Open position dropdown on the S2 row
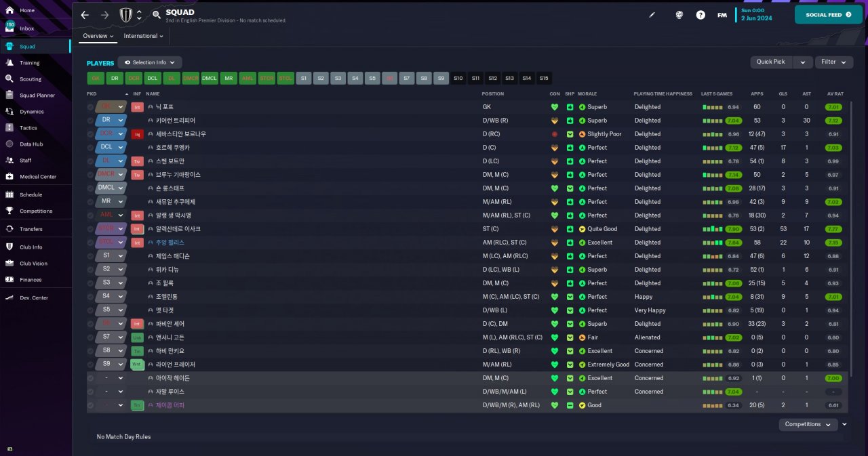 click(121, 270)
